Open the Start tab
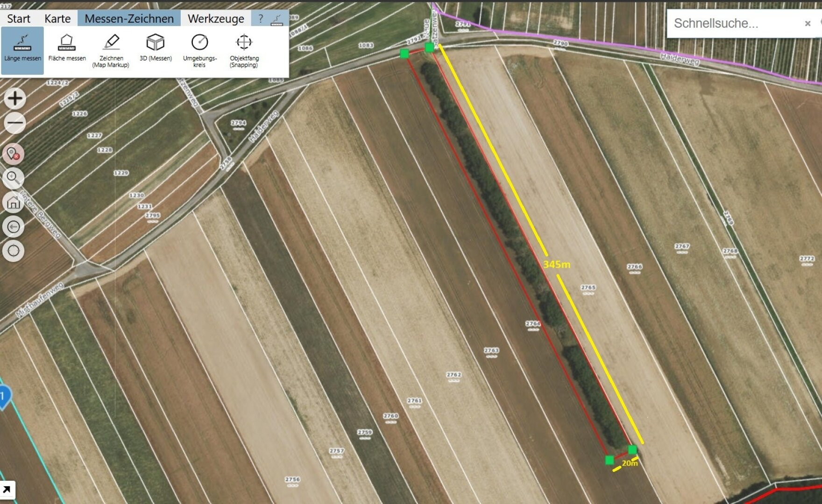822x504 pixels. point(19,19)
